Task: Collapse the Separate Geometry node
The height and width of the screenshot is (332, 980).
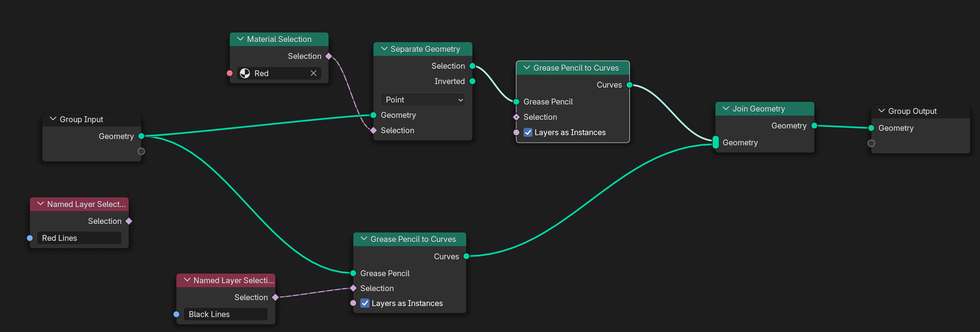Action: 384,49
